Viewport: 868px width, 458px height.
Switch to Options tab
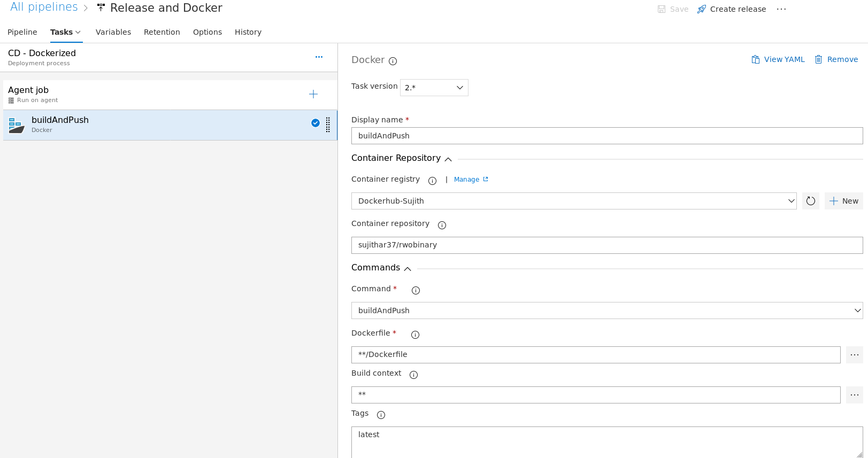coord(208,32)
